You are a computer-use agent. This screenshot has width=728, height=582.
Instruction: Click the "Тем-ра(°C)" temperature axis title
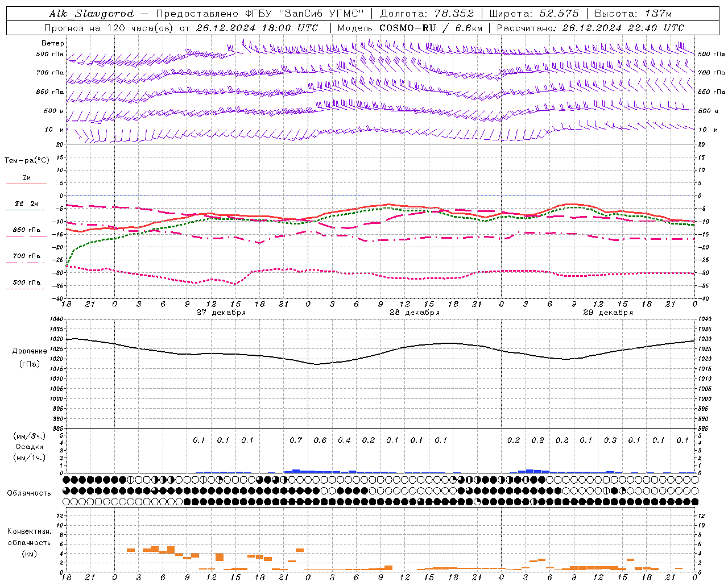coord(27,161)
